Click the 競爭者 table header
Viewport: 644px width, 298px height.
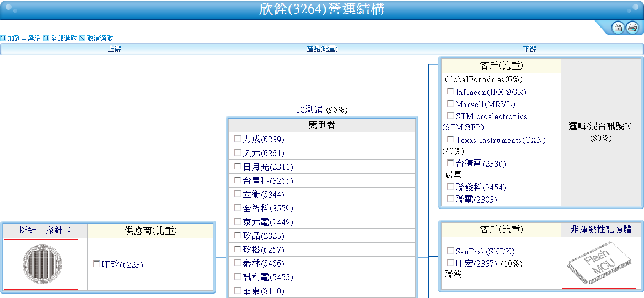tap(322, 125)
